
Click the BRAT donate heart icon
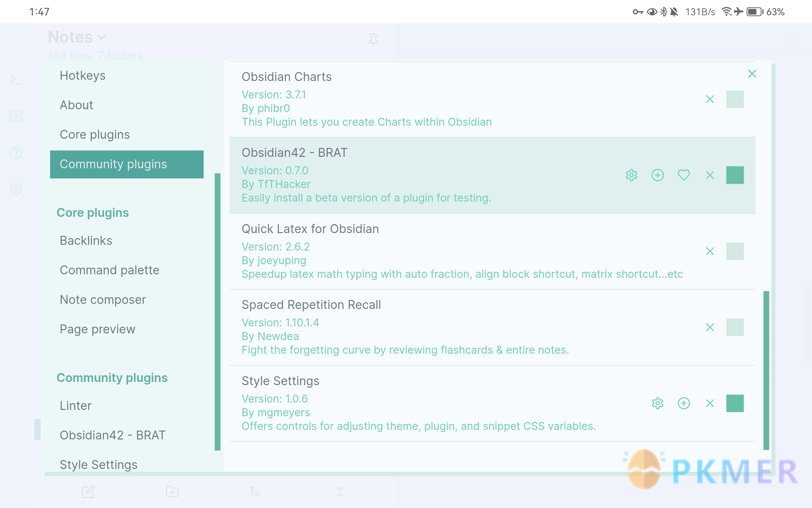click(684, 175)
